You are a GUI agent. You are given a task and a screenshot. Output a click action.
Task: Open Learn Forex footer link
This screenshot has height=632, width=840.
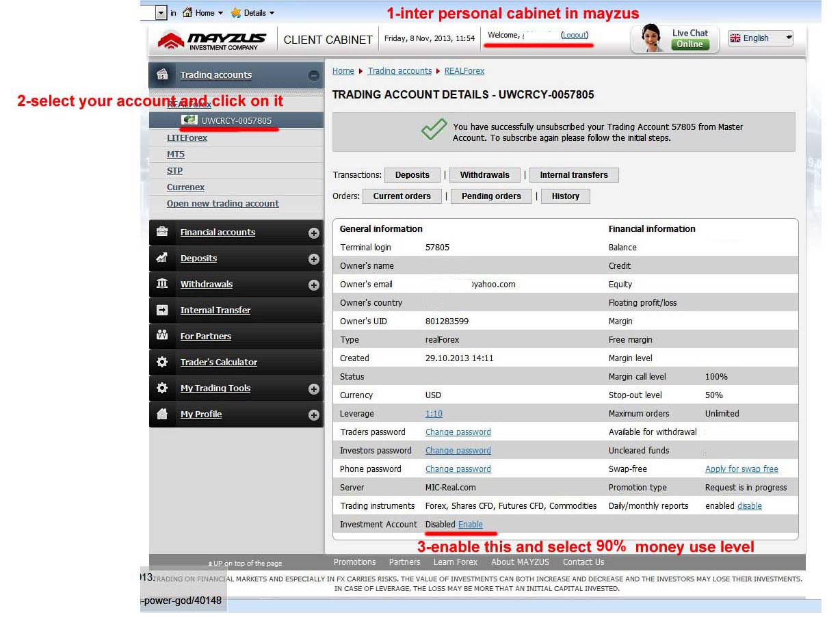456,562
